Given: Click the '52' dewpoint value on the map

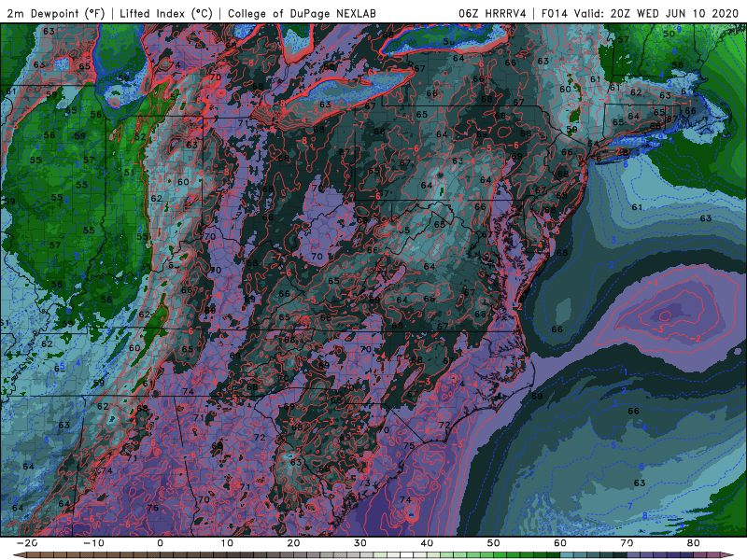Looking at the screenshot, I should tap(139, 136).
